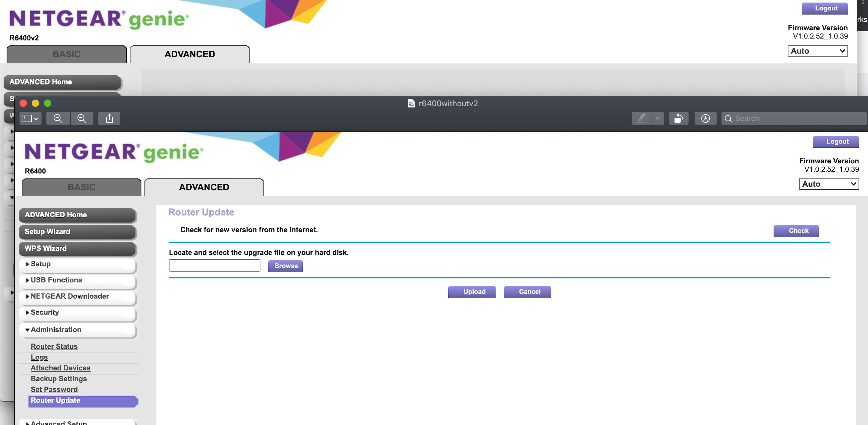This screenshot has height=425, width=868.
Task: Zoom out using the magnifier minus icon
Action: [58, 118]
